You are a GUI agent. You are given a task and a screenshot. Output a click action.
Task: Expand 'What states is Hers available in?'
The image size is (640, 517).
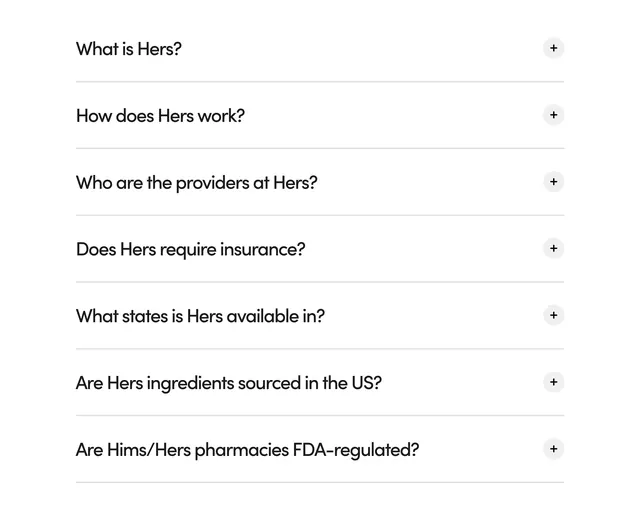pyautogui.click(x=200, y=316)
